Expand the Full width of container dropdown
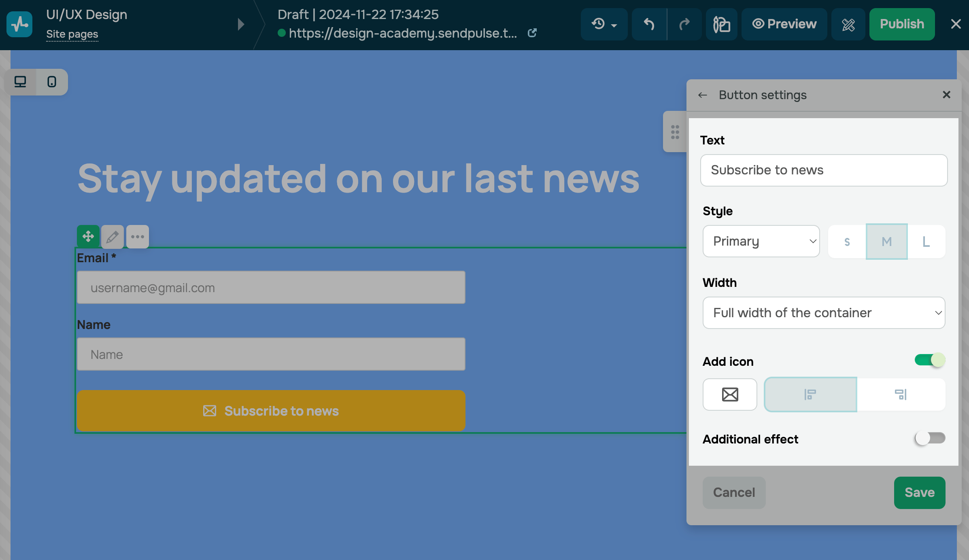This screenshot has width=969, height=560. pyautogui.click(x=824, y=313)
